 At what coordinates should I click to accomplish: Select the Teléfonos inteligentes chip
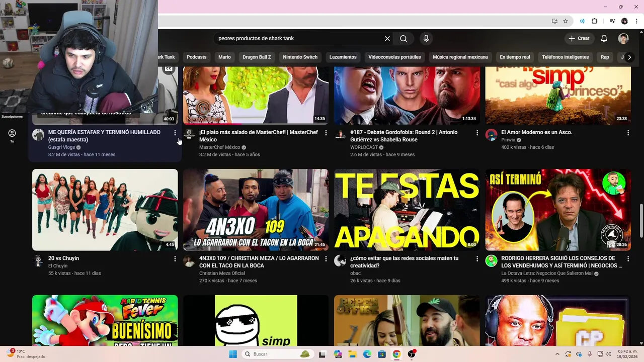pos(565,57)
